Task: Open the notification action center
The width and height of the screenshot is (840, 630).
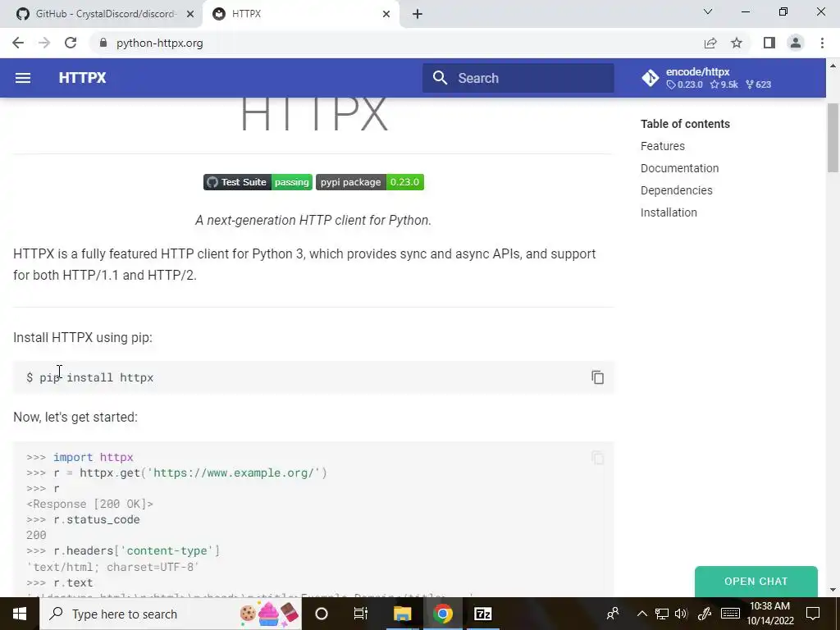Action: (813, 614)
